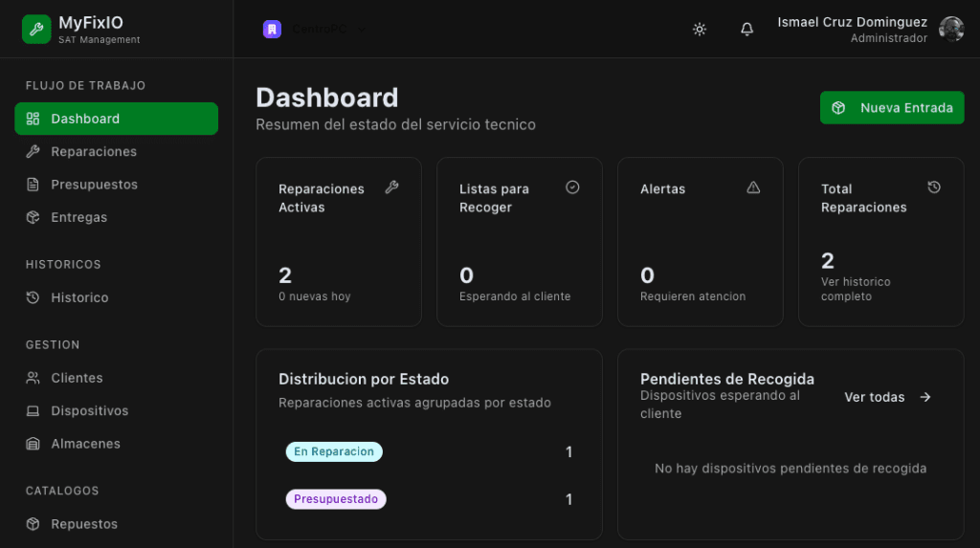Open Historico in the sidebar
The width and height of the screenshot is (980, 548).
[116, 297]
